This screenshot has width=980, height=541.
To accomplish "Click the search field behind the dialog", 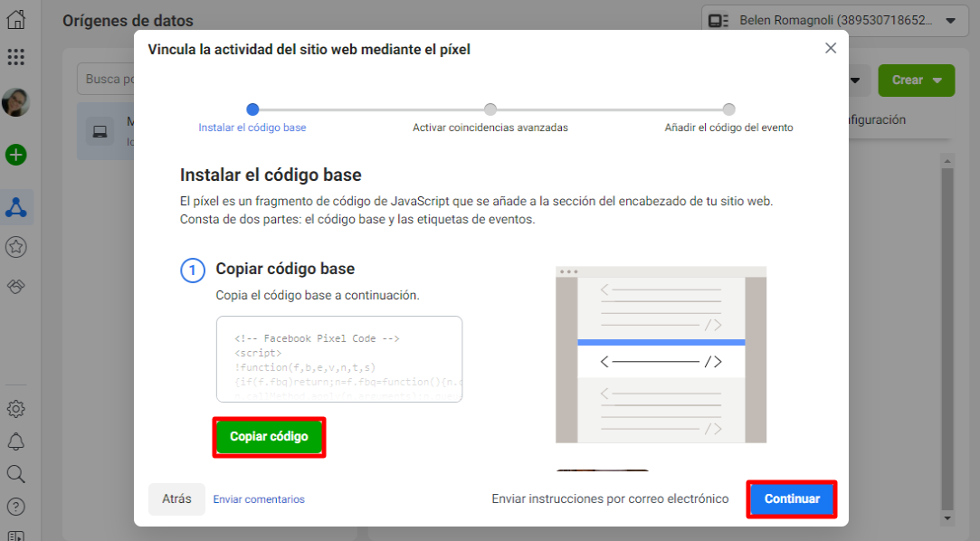I will point(106,80).
